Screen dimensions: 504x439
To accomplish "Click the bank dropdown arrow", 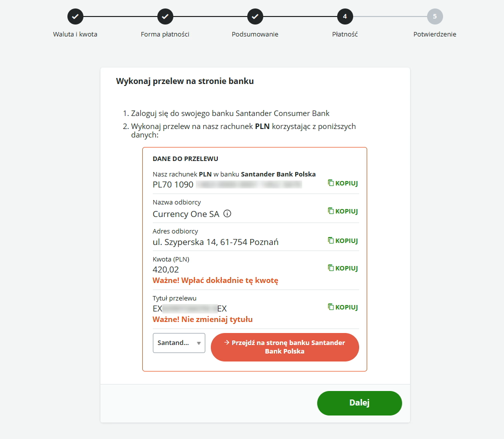I will coord(199,343).
